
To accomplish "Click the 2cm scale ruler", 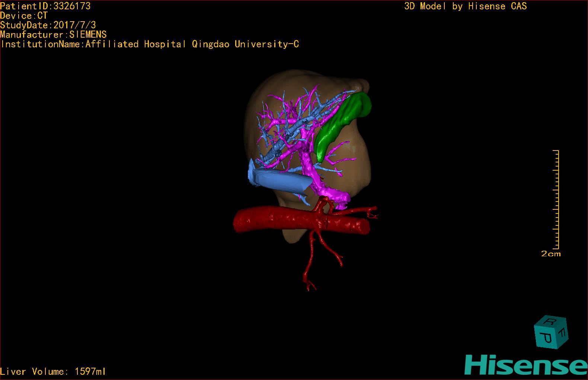I will tap(556, 199).
